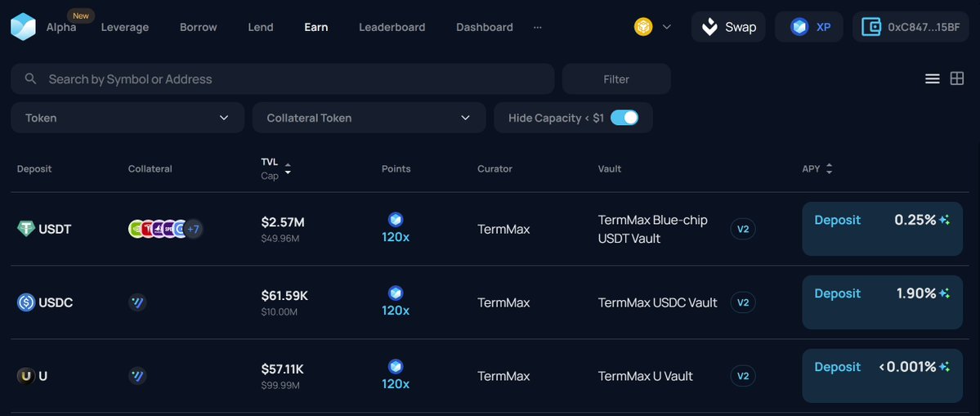Click the TermMax curator in USDC row
The height and width of the screenshot is (416, 980).
coord(503,302)
